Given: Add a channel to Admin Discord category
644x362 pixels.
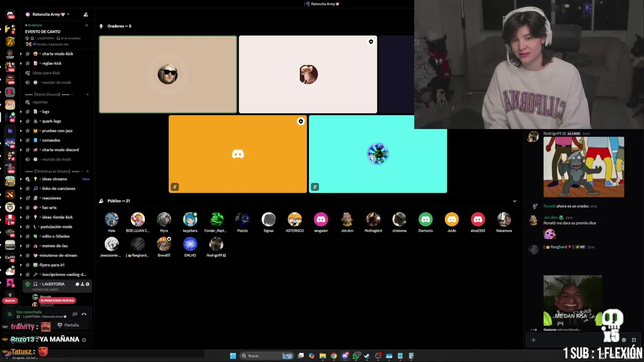Looking at the screenshot, I should coord(88,95).
